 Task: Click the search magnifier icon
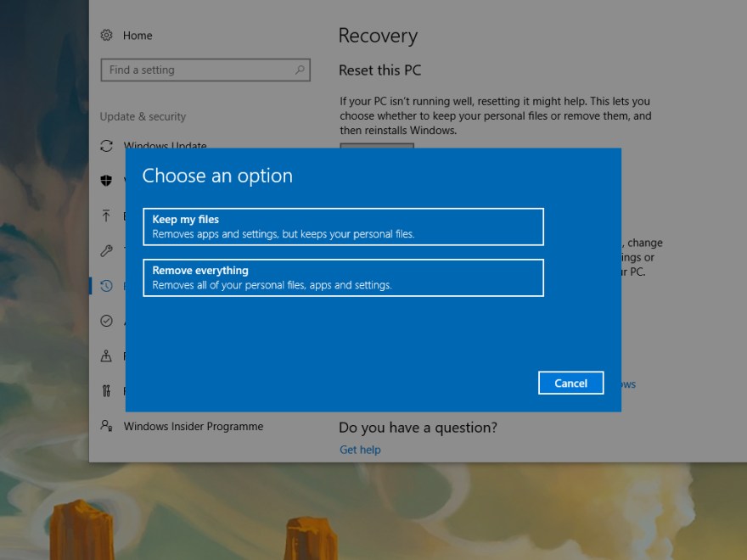[x=299, y=70]
